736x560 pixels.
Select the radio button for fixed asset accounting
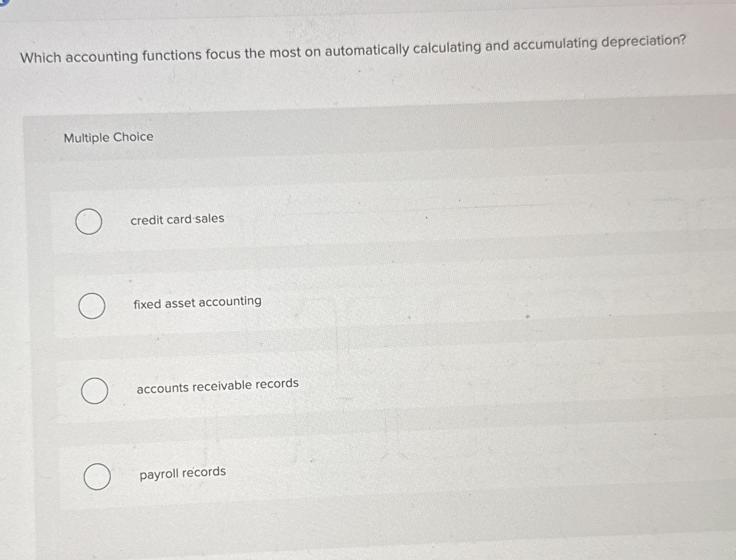[x=92, y=305]
